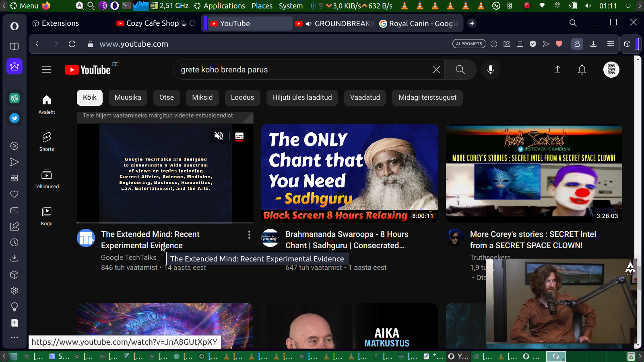Click the preview video progress bar
Screen dimensions: 644x362
(x=165, y=222)
